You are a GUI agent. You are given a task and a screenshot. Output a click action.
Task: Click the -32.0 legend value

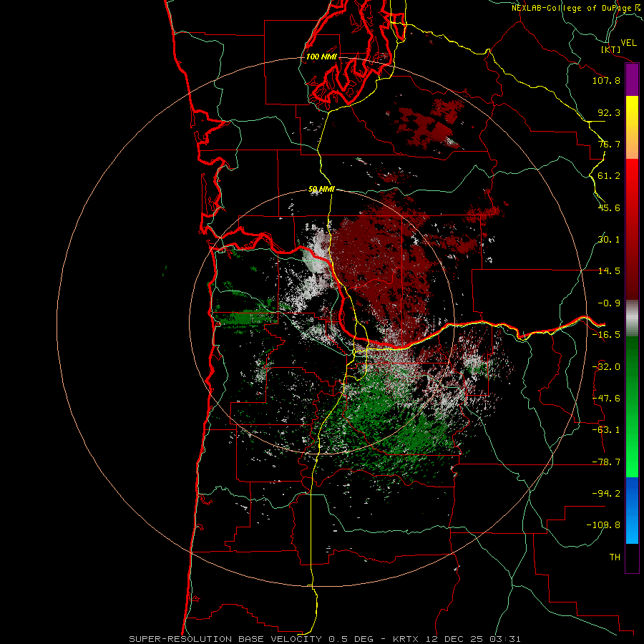click(x=606, y=367)
